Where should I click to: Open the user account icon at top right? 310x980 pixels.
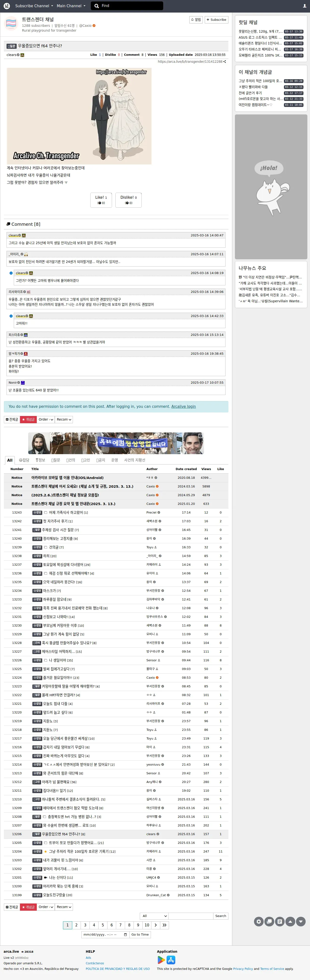pos(304,6)
